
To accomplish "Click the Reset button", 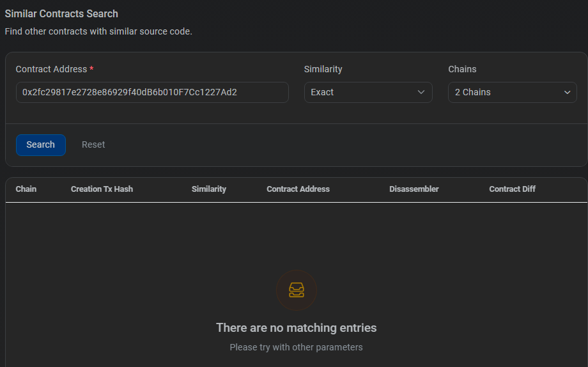I will point(93,145).
